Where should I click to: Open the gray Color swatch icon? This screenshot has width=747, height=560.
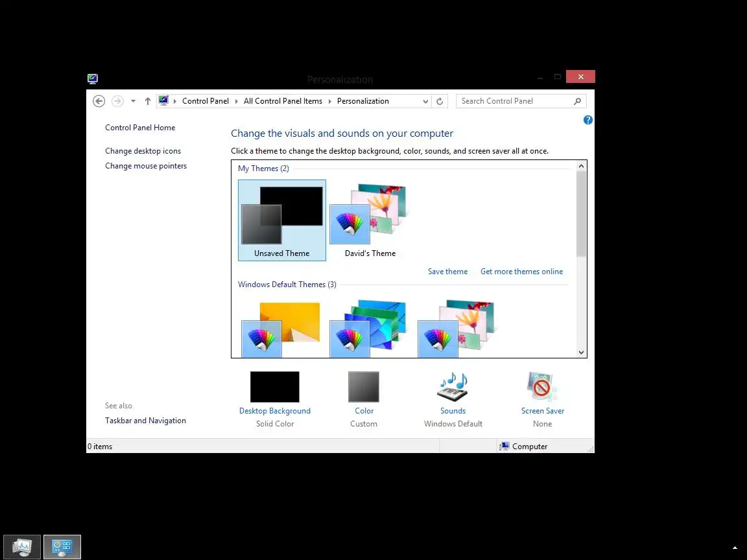364,387
